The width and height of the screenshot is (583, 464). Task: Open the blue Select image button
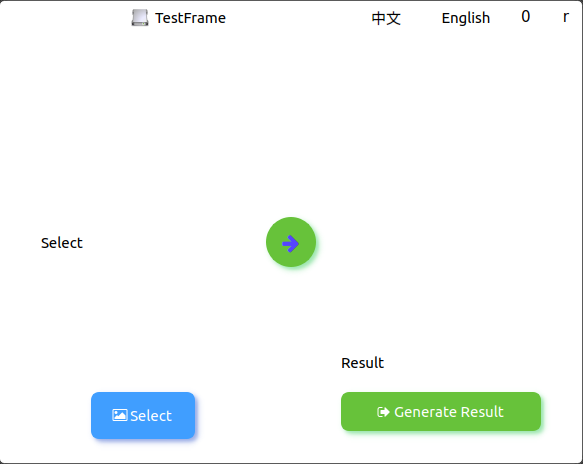point(143,415)
